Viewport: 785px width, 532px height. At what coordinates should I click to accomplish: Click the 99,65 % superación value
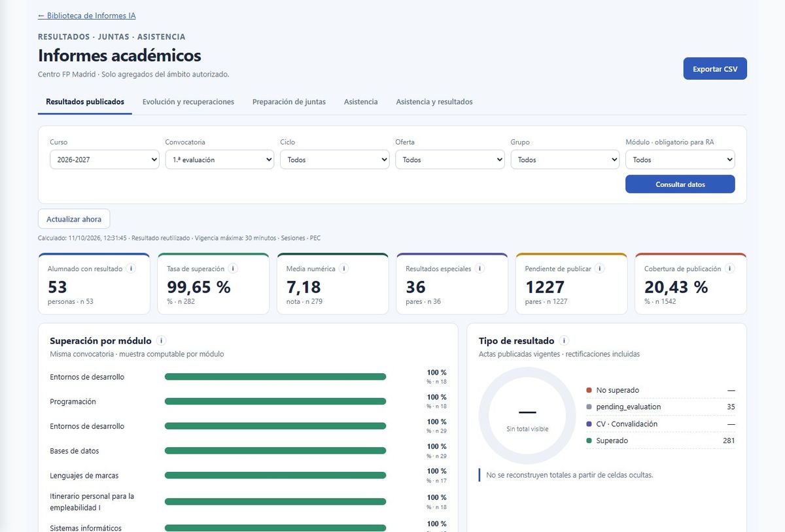pos(199,287)
